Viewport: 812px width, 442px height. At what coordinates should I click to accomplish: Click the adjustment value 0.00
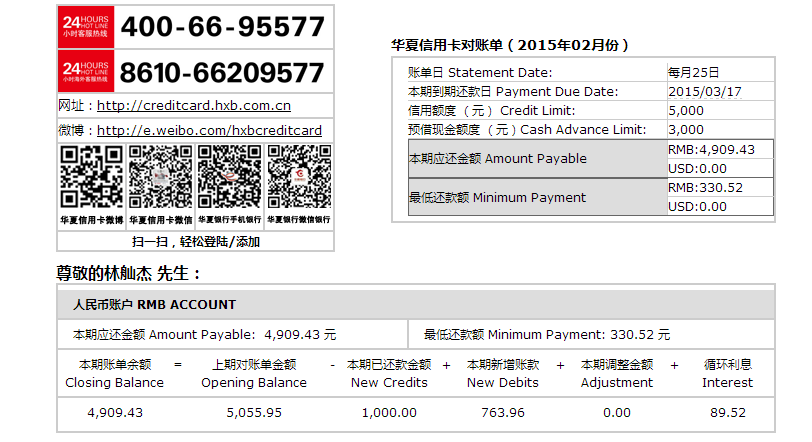click(617, 412)
